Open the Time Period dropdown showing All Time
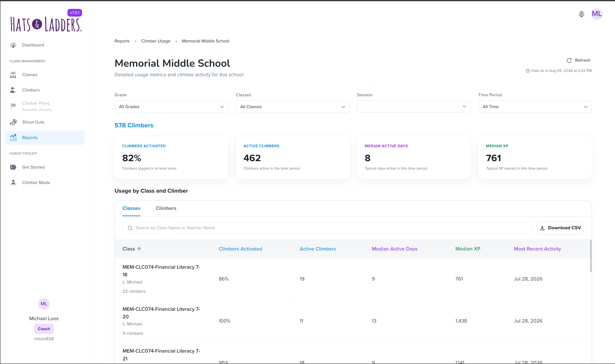 tap(535, 107)
